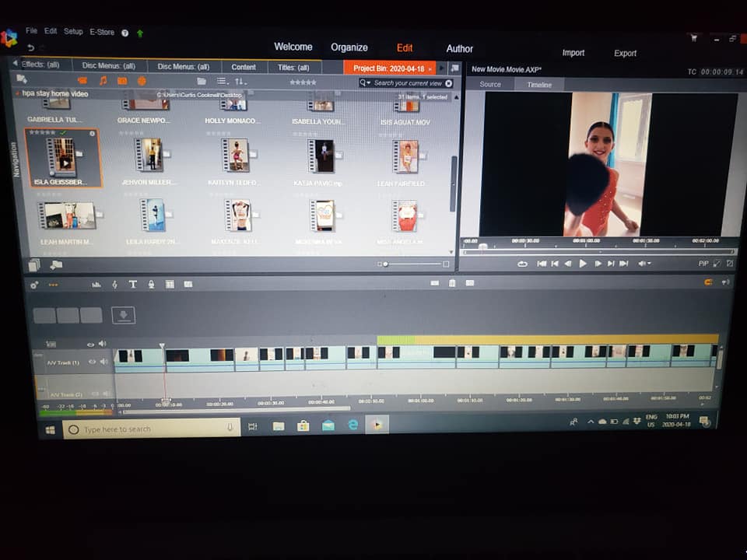Adjust the library thumbnail size slider
This screenshot has height=560, width=747.
[x=412, y=264]
